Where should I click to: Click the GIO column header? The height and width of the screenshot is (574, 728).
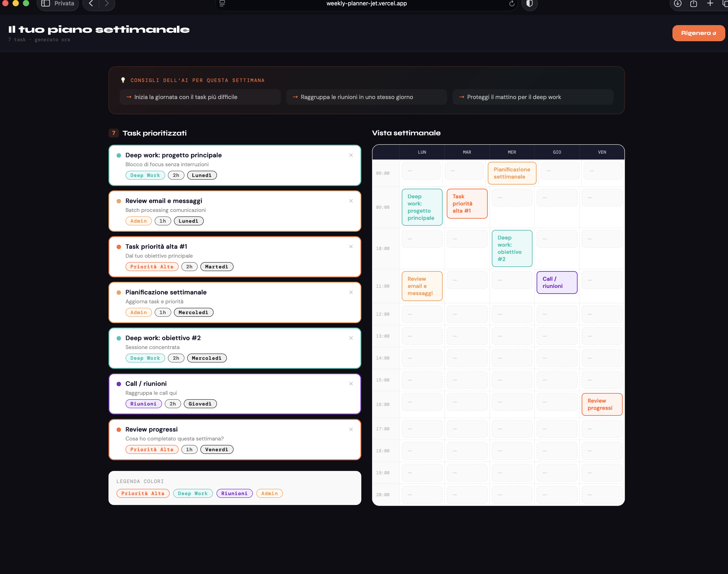click(x=557, y=152)
